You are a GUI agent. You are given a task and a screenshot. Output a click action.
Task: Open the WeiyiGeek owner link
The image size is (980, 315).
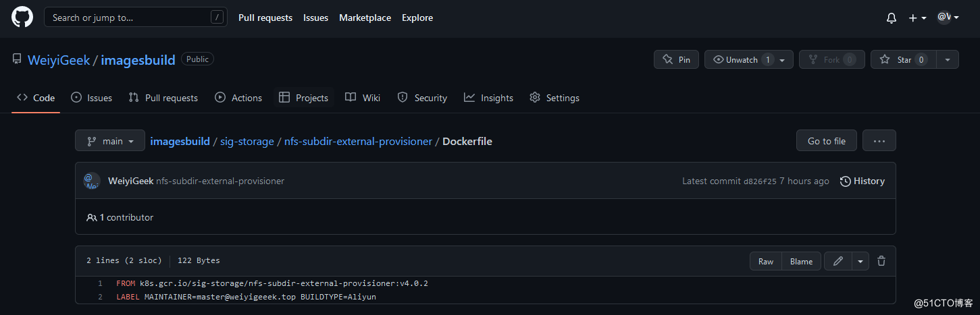(59, 60)
